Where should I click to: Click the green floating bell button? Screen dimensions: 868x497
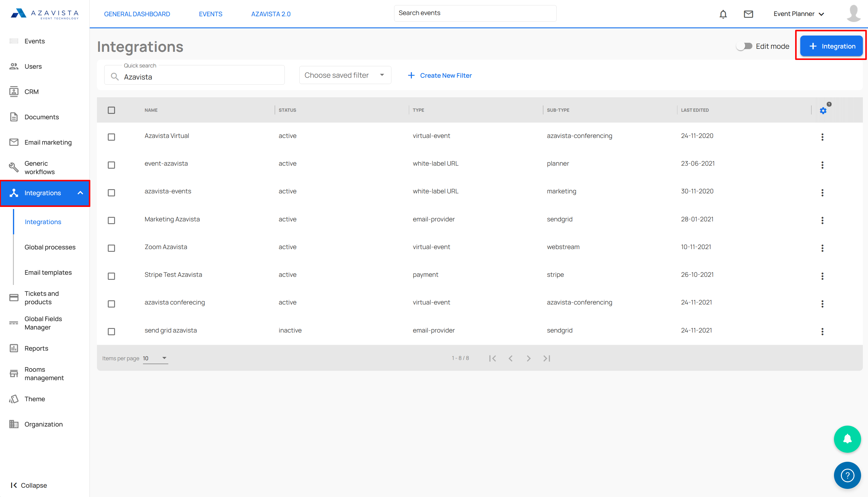point(847,439)
